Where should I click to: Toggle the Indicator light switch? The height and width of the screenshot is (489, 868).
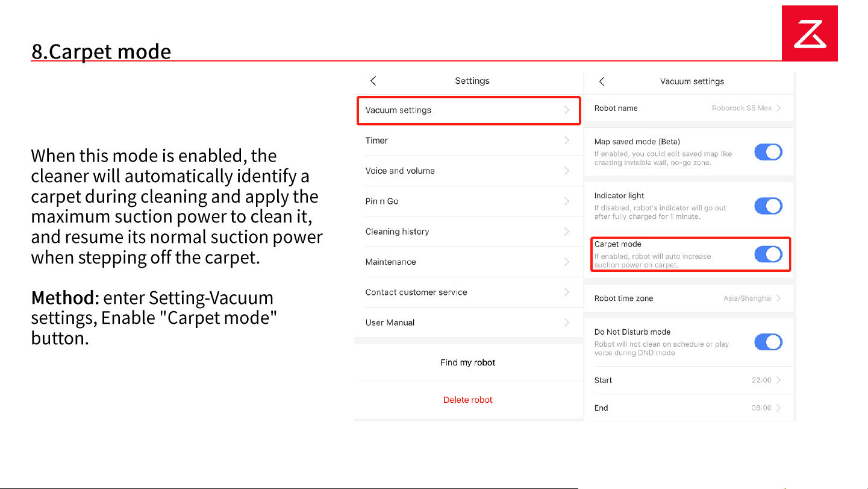(x=769, y=206)
